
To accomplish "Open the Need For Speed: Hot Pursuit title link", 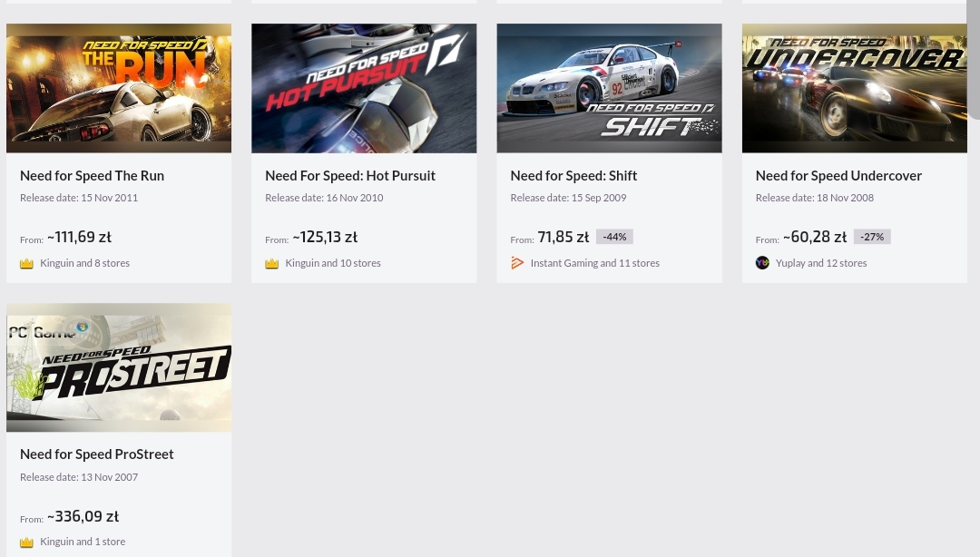I will tap(350, 175).
